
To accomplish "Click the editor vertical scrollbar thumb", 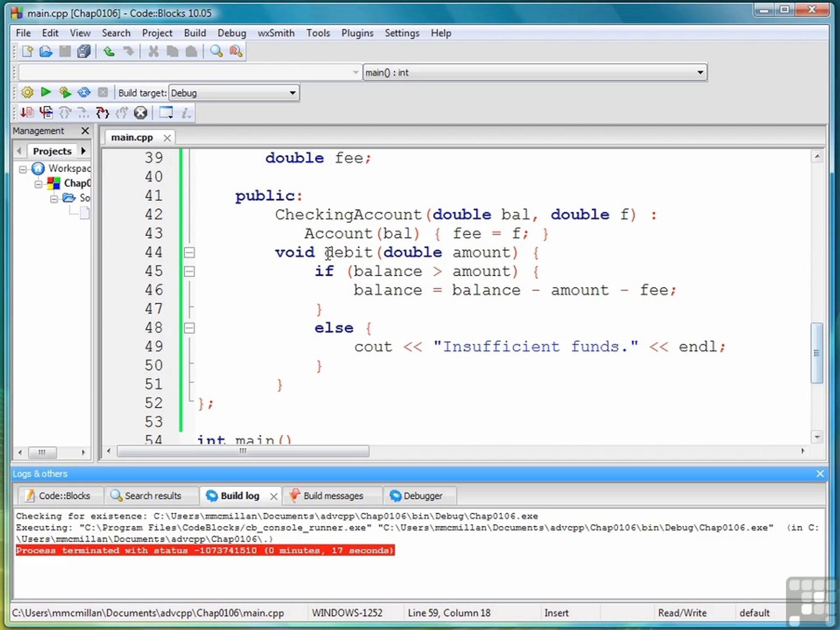I will pos(817,352).
